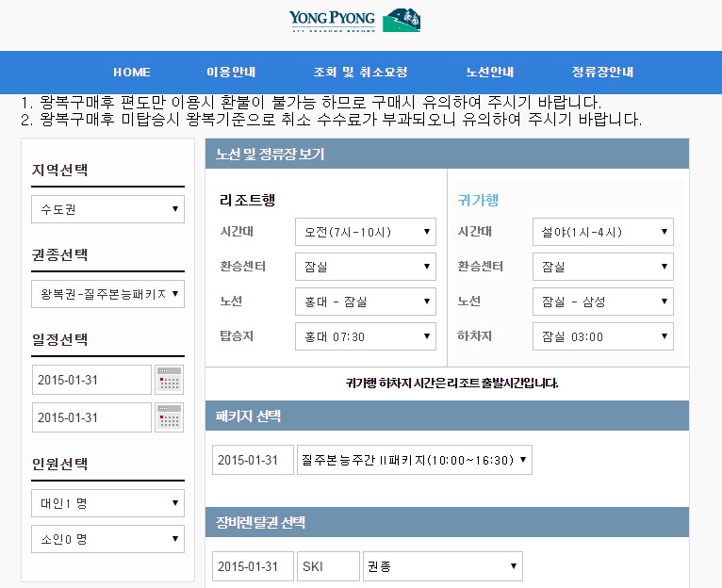Click the 권종선택 label
Screen dimensions: 722x588
(60, 254)
